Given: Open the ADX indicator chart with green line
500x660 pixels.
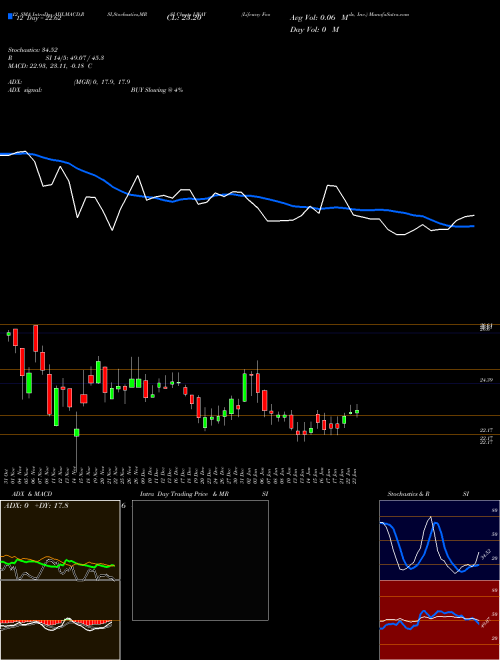Looking at the screenshot, I should point(60,540).
